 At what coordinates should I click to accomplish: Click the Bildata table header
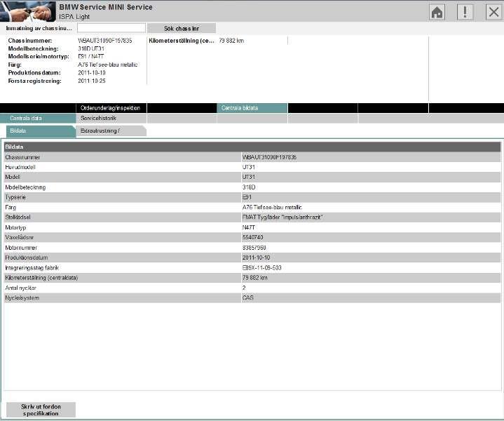252,147
